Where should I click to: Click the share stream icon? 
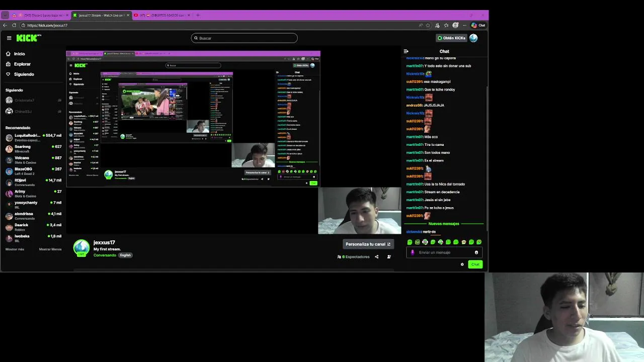[376, 257]
